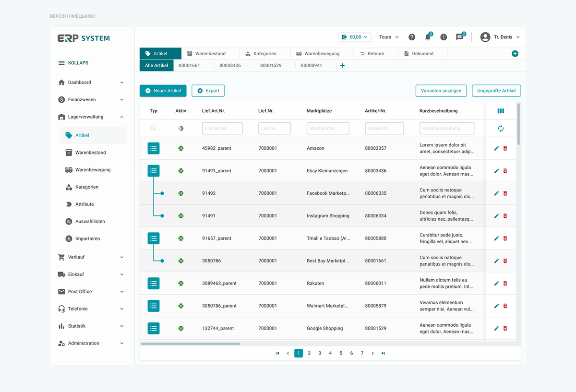The image size is (576, 392).
Task: Click Export button
Action: [x=208, y=91]
